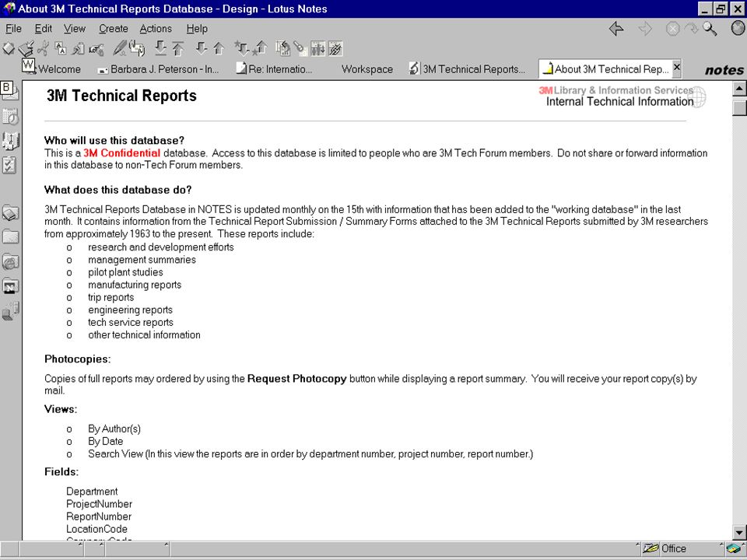This screenshot has height=560, width=747.
Task: Click the magnifying glass Search icon
Action: 710,29
